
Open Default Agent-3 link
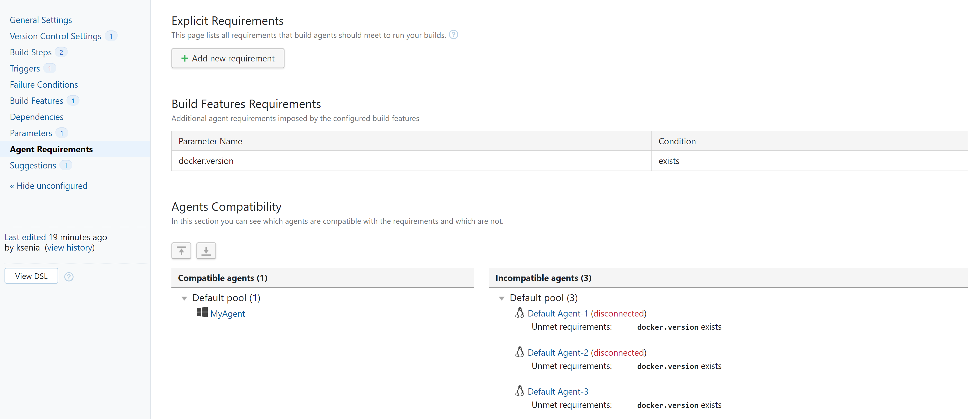[558, 391]
